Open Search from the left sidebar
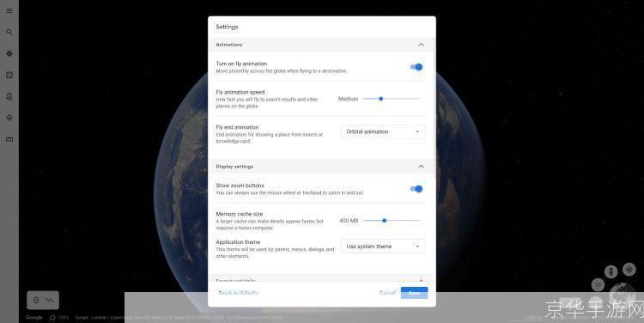Viewport: 644px width, 323px height. click(9, 32)
